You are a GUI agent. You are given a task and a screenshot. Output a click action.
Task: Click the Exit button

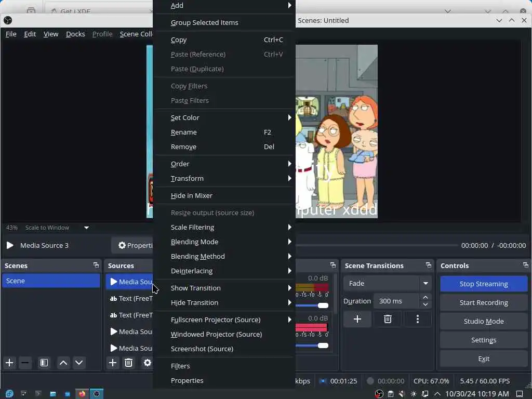pyautogui.click(x=484, y=358)
